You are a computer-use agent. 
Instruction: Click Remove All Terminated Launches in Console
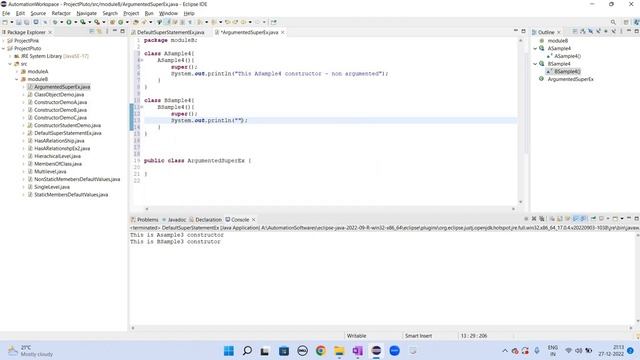(542, 219)
